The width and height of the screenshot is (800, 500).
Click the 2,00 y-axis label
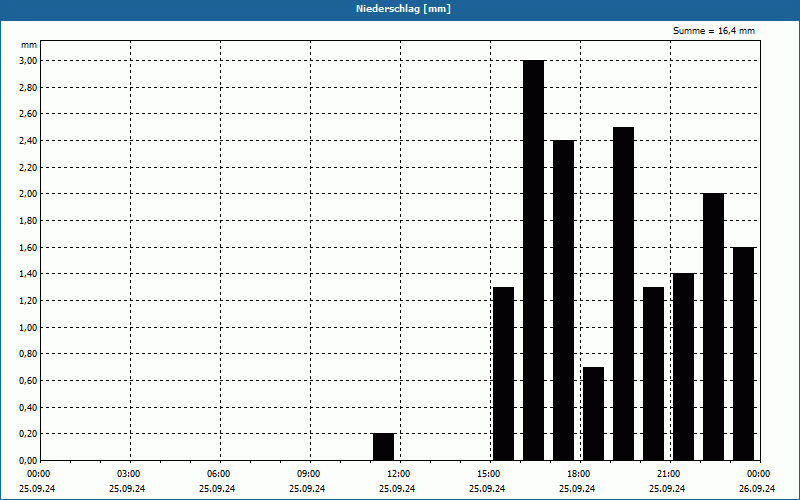[x=28, y=194]
